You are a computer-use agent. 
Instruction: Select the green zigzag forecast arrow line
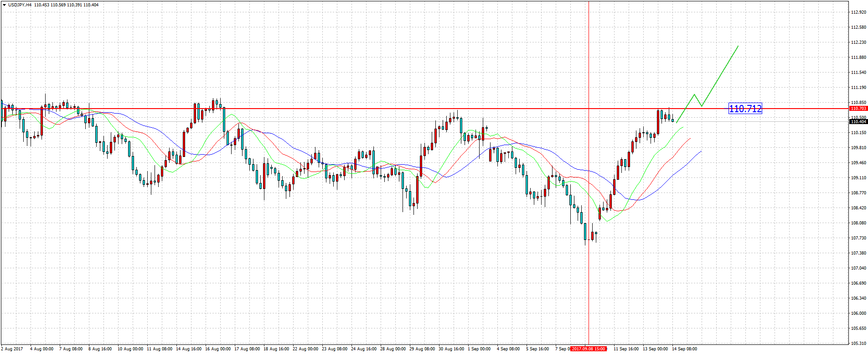point(719,74)
